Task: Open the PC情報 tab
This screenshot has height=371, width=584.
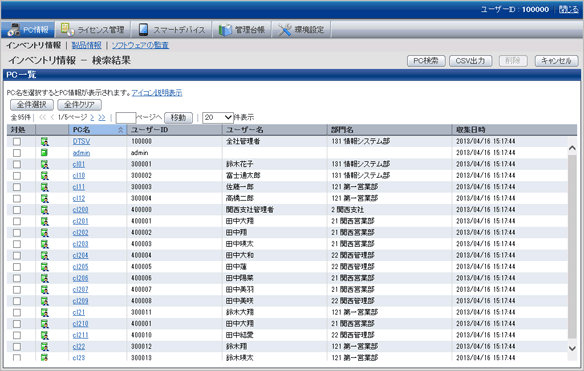Action: point(28,29)
